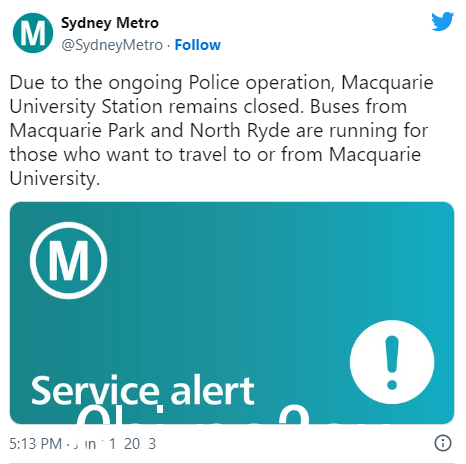Click the tweet info circle icon
This screenshot has width=466, height=464.
[x=443, y=443]
